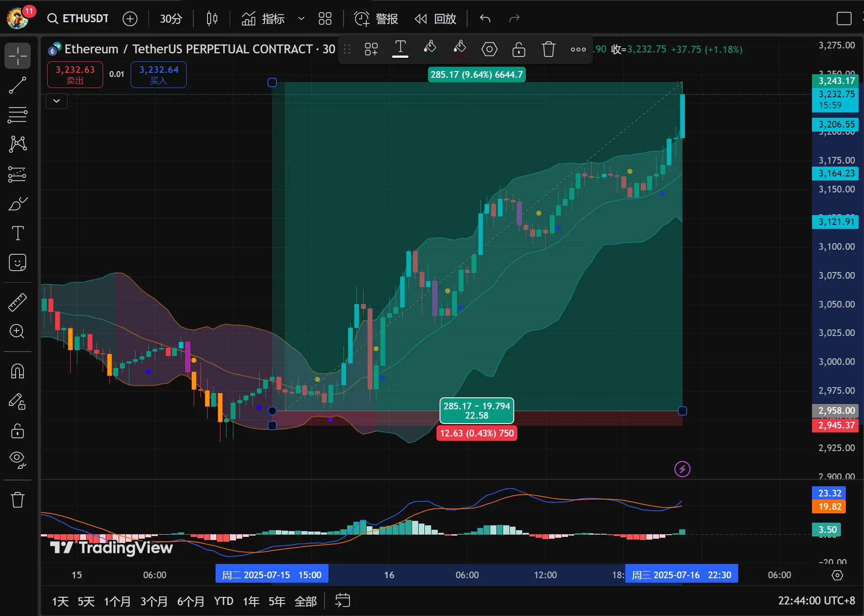Select the brush drawing tool
The height and width of the screenshot is (616, 864).
(18, 204)
